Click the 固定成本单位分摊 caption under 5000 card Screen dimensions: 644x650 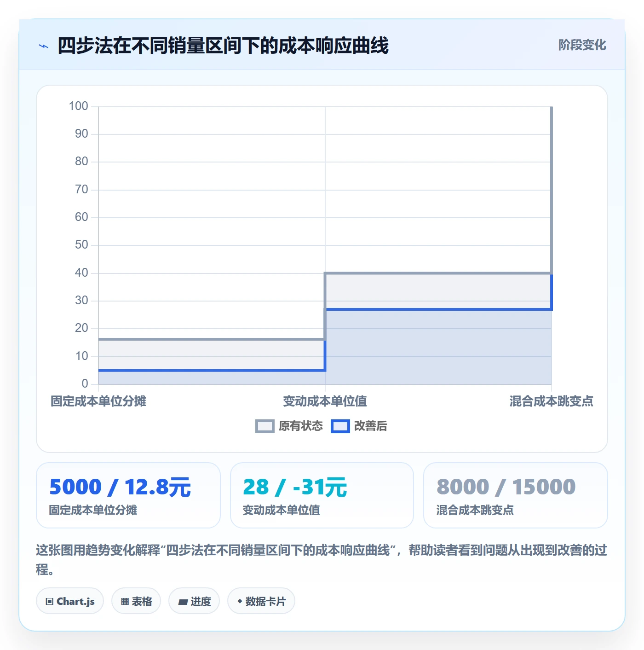click(93, 510)
